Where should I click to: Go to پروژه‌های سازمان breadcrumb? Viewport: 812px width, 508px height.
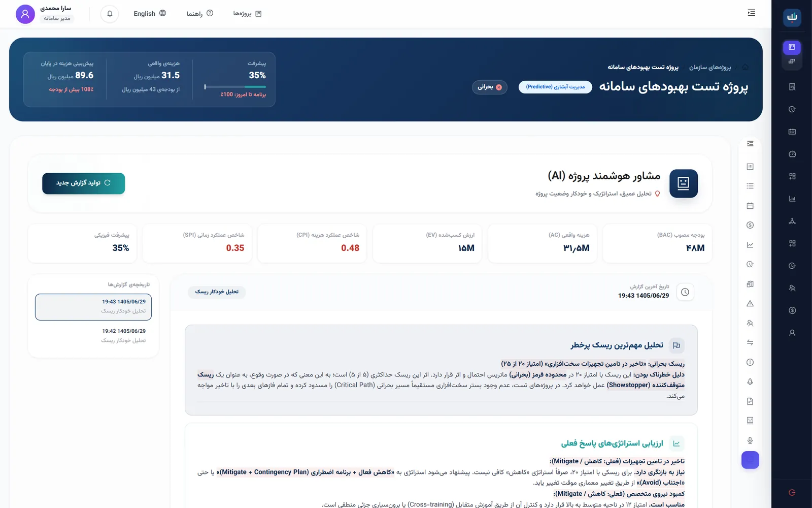(710, 67)
